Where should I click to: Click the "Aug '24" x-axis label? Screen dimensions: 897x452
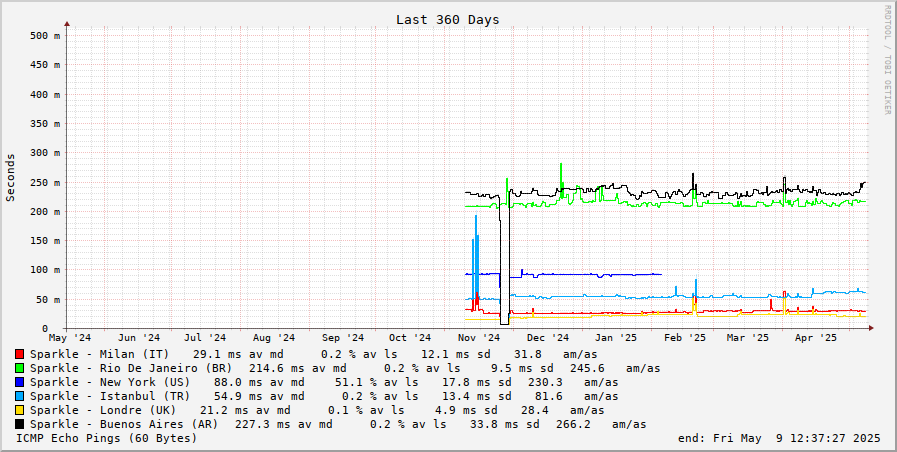point(274,338)
